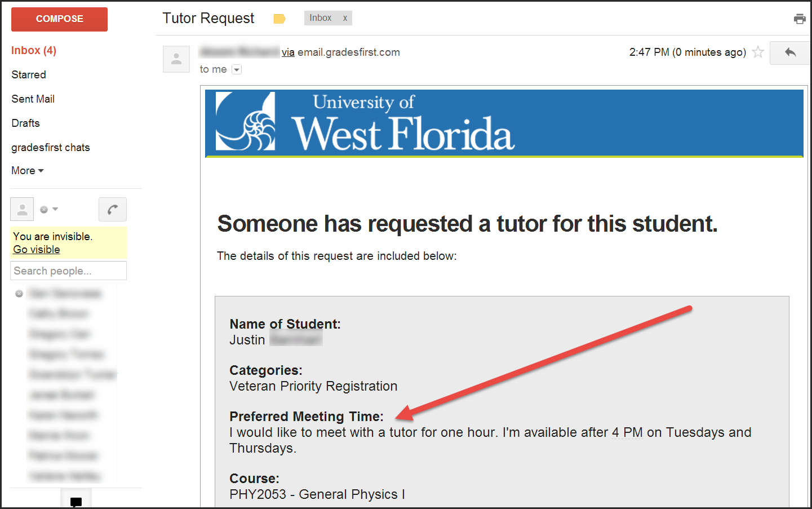Remove the first contact using the x toggle
The width and height of the screenshot is (812, 509).
coord(19,293)
